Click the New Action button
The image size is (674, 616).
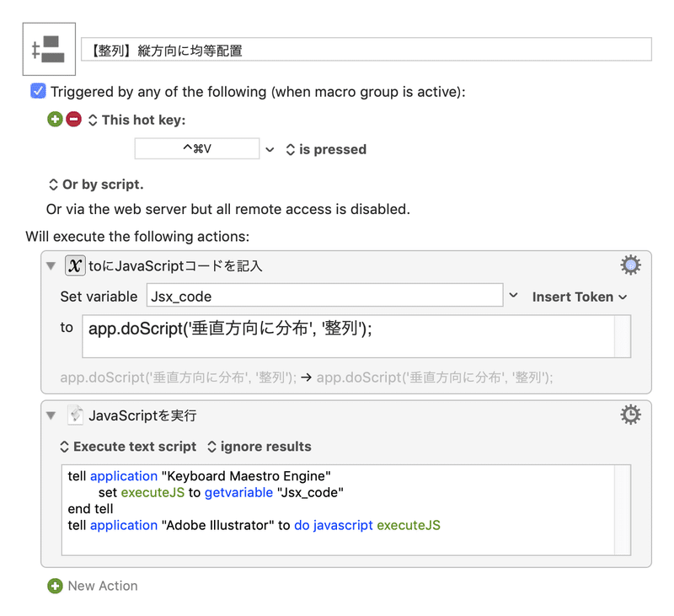102,586
